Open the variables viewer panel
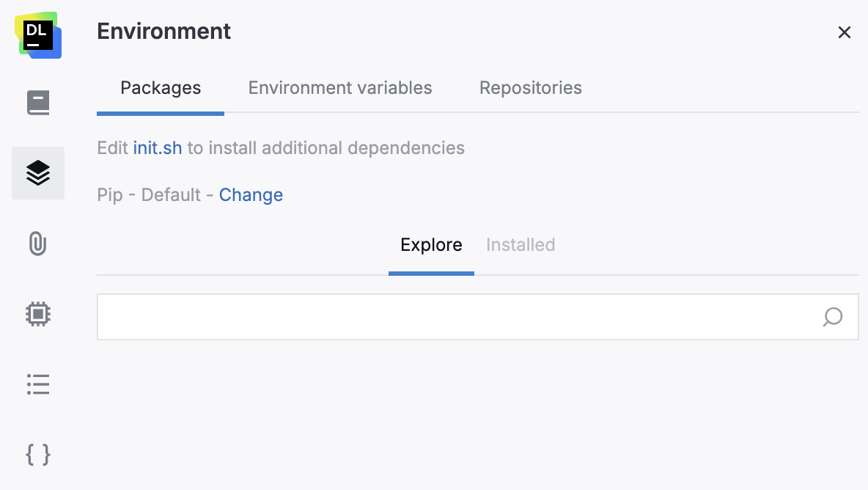The height and width of the screenshot is (490, 868). 37,455
